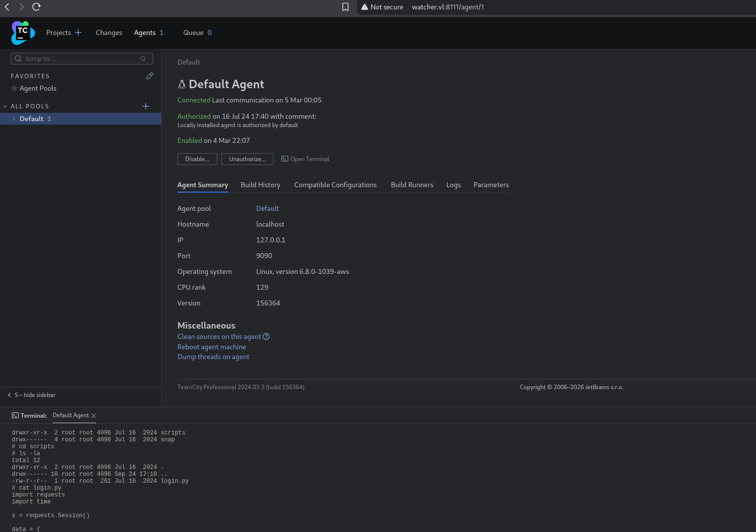Viewport: 756px width, 532px height.
Task: Click the Enabled status text
Action: [x=190, y=140]
